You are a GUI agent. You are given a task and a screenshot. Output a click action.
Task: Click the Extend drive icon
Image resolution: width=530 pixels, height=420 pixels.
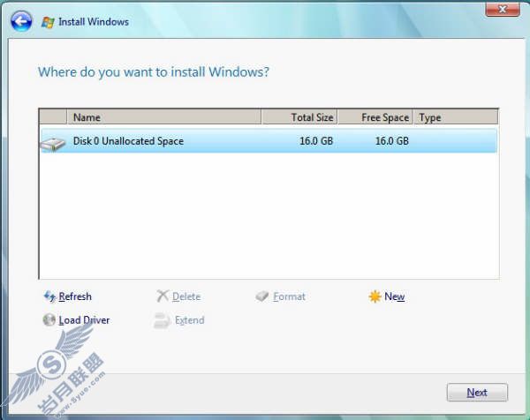coord(162,320)
